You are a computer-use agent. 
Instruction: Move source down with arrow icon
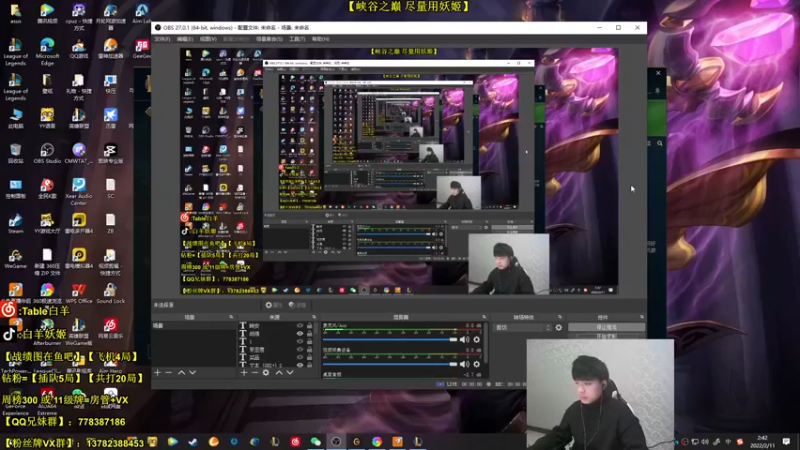click(290, 372)
